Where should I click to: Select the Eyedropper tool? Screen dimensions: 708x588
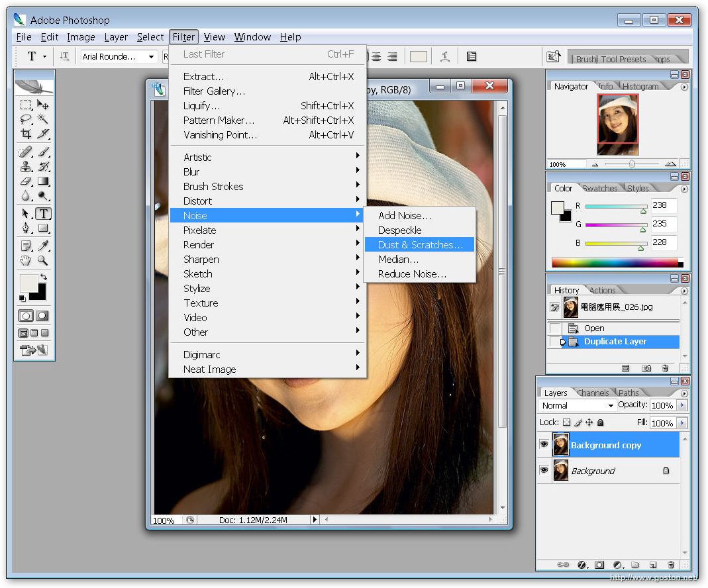pyautogui.click(x=43, y=246)
